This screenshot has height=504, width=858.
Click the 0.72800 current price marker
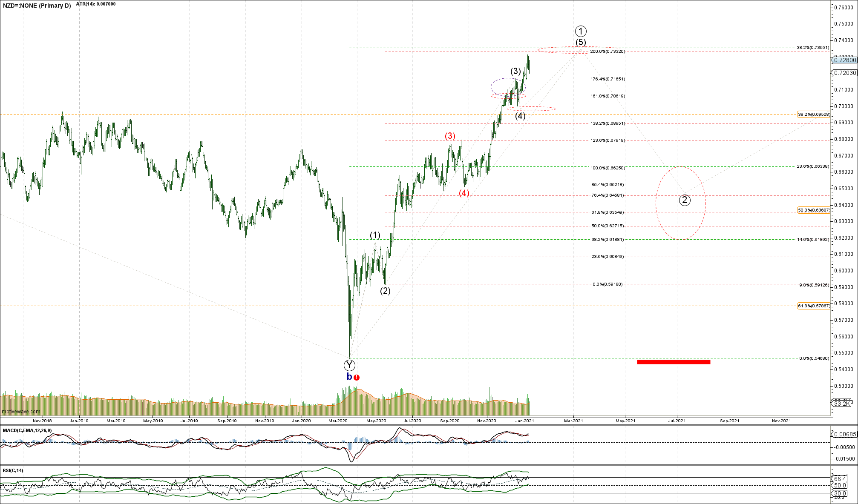[x=845, y=60]
